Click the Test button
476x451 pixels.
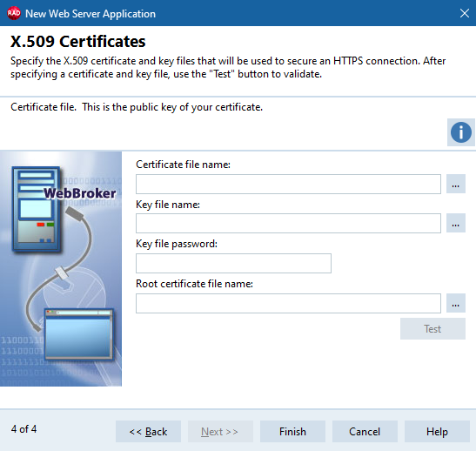tap(432, 328)
